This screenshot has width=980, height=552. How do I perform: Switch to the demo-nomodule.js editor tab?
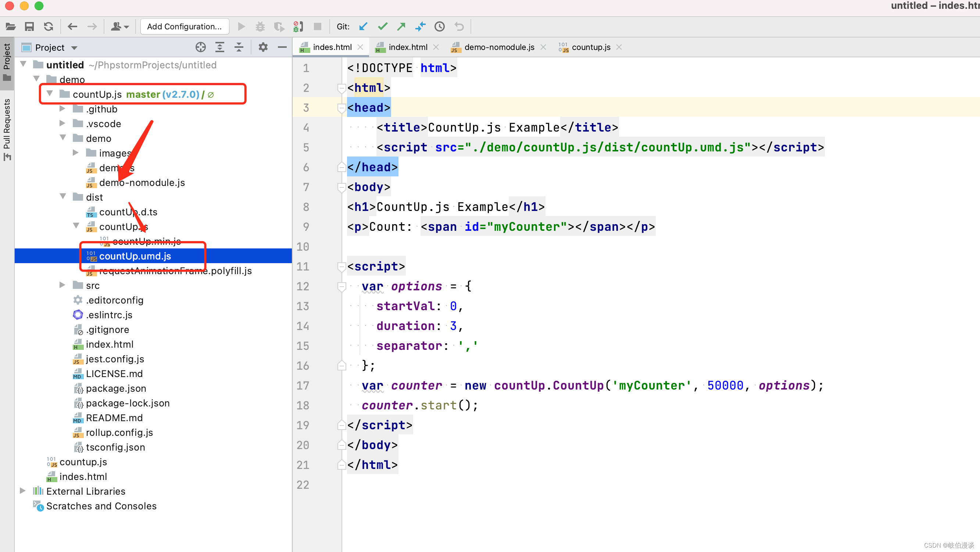click(499, 47)
